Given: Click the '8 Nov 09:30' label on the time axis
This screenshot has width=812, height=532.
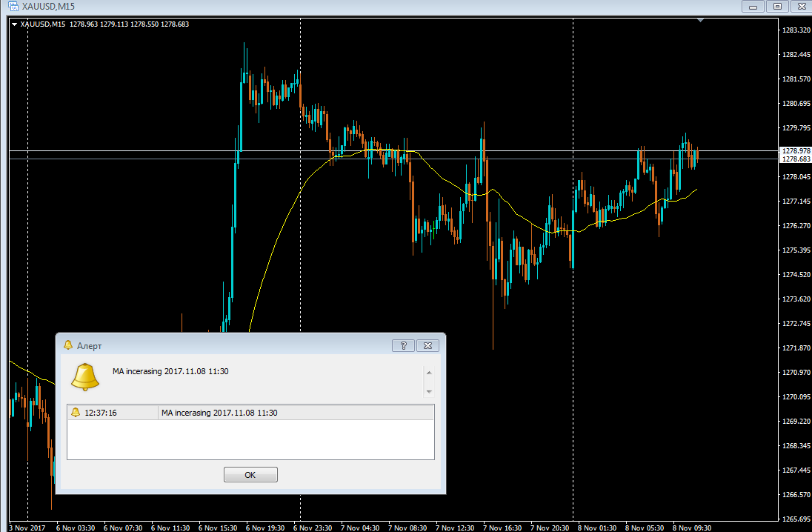Looking at the screenshot, I should pyautogui.click(x=692, y=528).
